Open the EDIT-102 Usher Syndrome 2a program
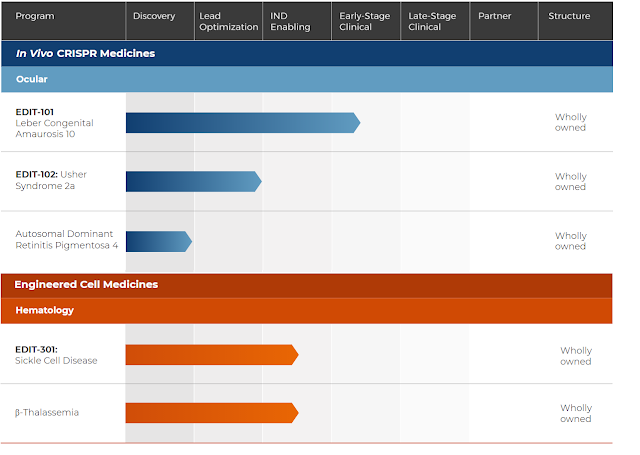640x455 pixels. tap(51, 180)
